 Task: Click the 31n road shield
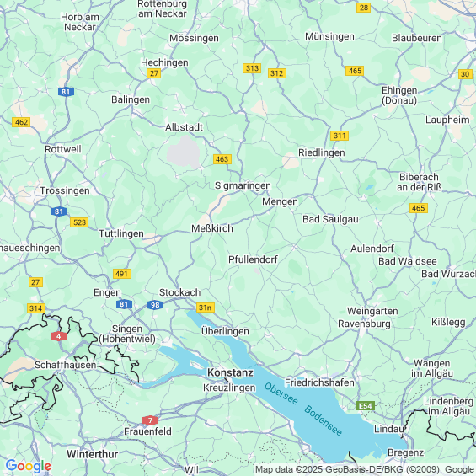206,308
